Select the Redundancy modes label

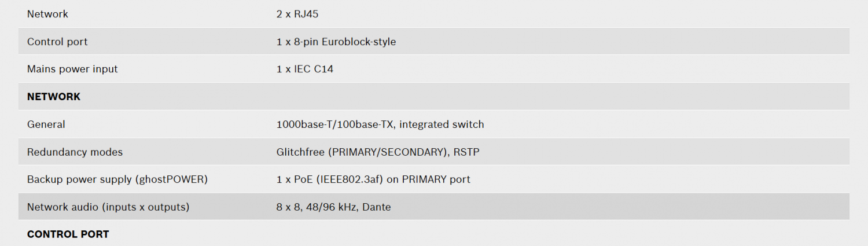coord(75,152)
